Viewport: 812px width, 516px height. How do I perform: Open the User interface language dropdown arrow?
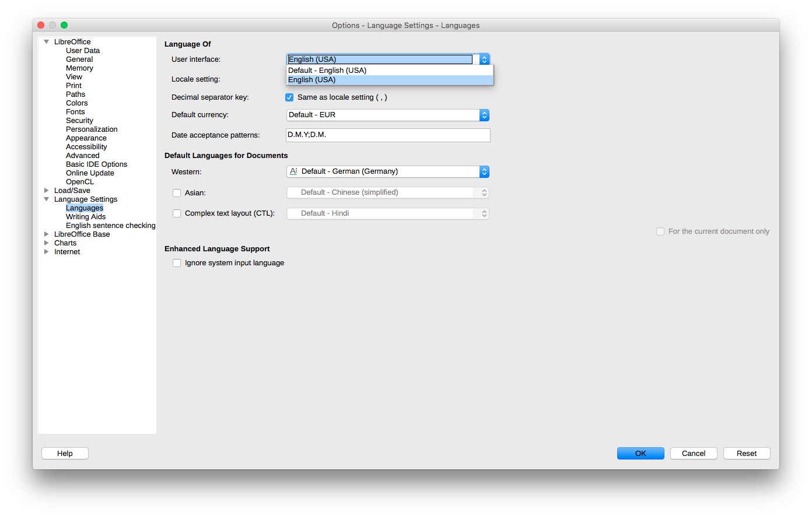pos(484,59)
